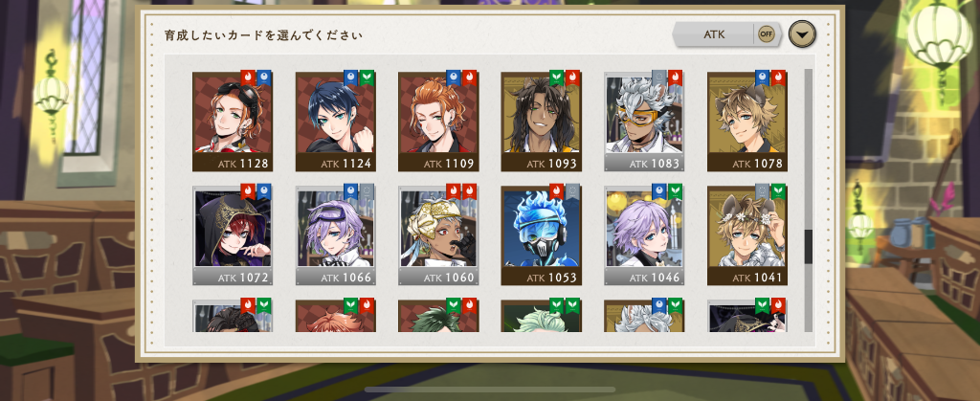The width and height of the screenshot is (980, 401).
Task: Open the sort dropdown arrow button
Action: (803, 34)
